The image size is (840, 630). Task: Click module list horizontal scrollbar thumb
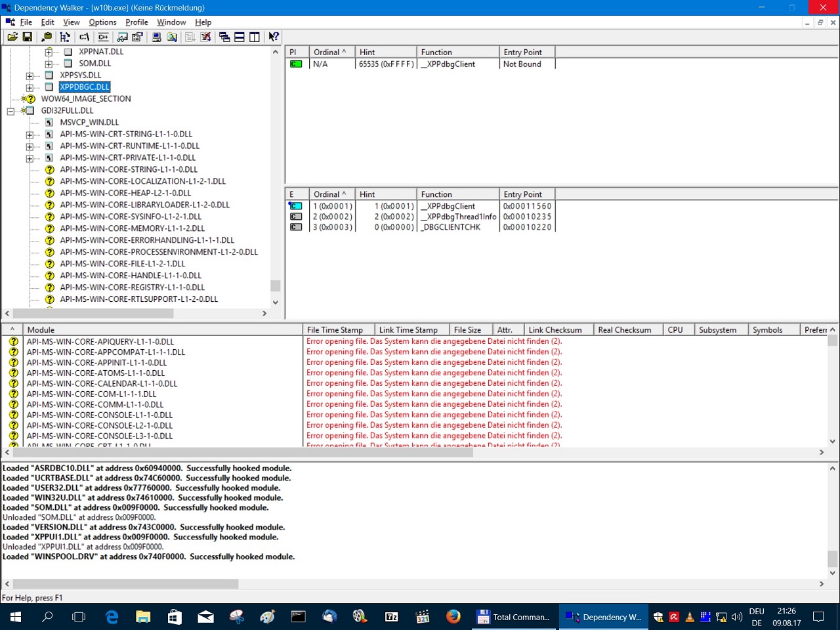pos(243,453)
